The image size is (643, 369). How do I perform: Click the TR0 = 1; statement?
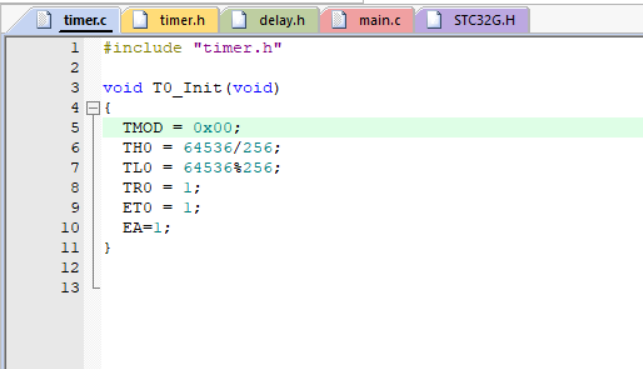[x=162, y=188]
